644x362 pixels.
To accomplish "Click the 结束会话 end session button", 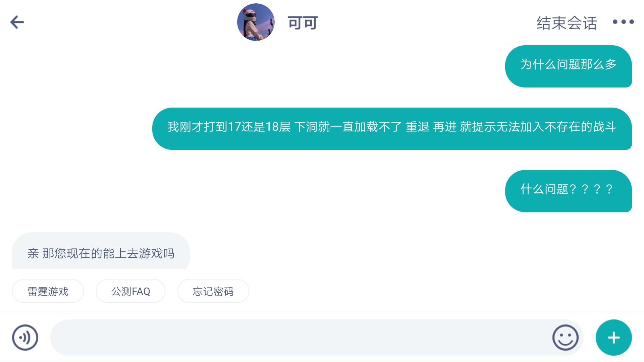I will 567,23.
